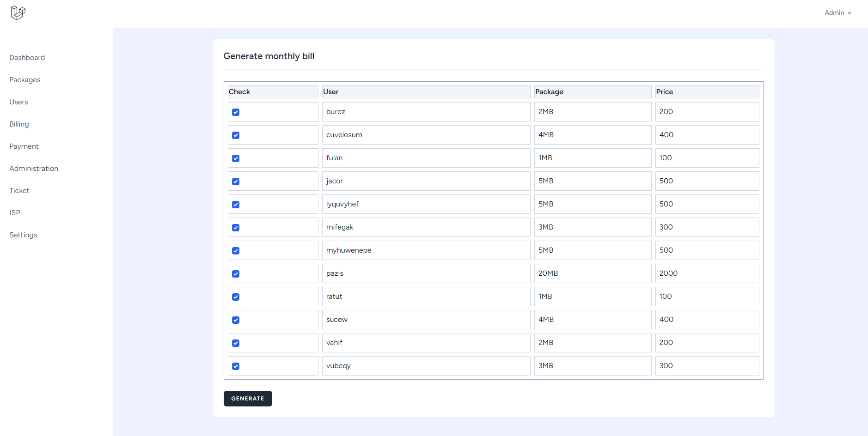Uncheck the checkbox for mifegak
This screenshot has height=436, width=868.
coord(236,227)
